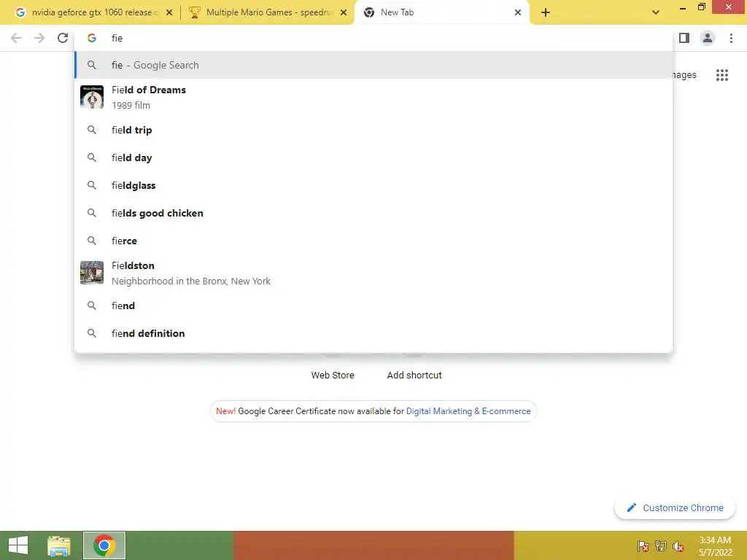Select the New Tab tab
The width and height of the screenshot is (747, 560).
coord(442,12)
